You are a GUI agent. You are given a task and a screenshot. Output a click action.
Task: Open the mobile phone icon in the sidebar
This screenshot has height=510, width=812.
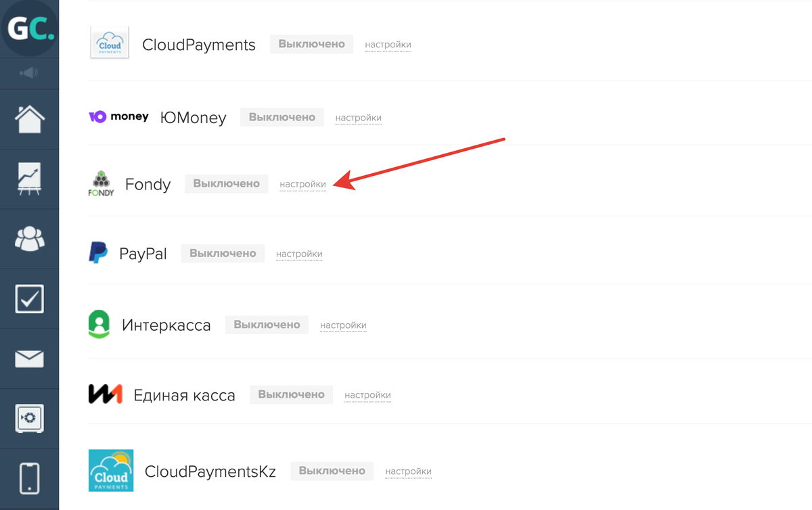click(x=30, y=478)
